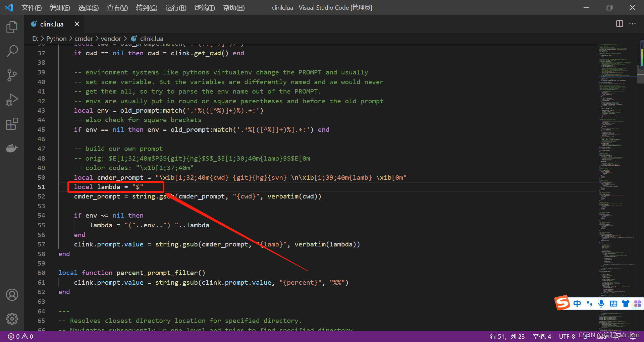This screenshot has height=342, width=644.
Task: Open the Search view in activity bar
Action: [x=12, y=51]
